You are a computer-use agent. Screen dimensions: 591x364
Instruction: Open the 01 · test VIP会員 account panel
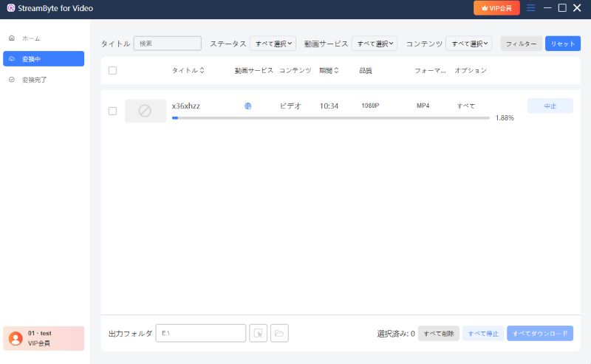(x=44, y=338)
